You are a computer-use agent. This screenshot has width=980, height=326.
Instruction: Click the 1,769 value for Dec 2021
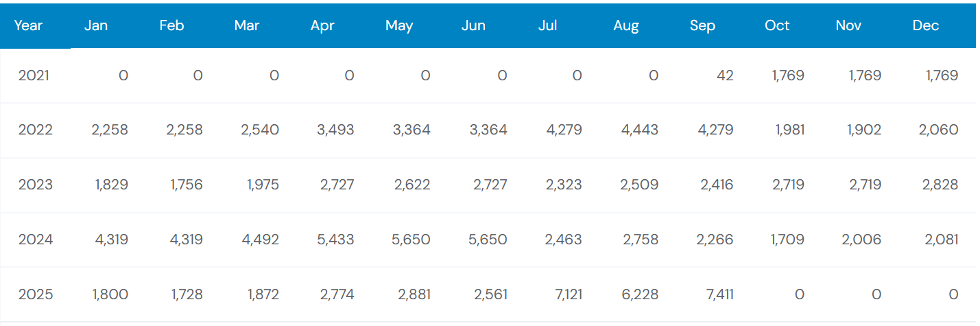(x=942, y=75)
